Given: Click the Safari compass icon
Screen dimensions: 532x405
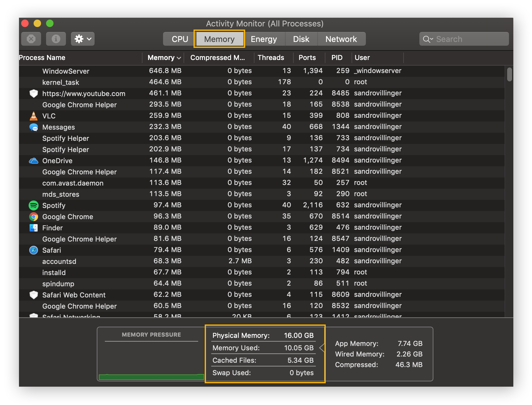Looking at the screenshot, I should pyautogui.click(x=34, y=250).
